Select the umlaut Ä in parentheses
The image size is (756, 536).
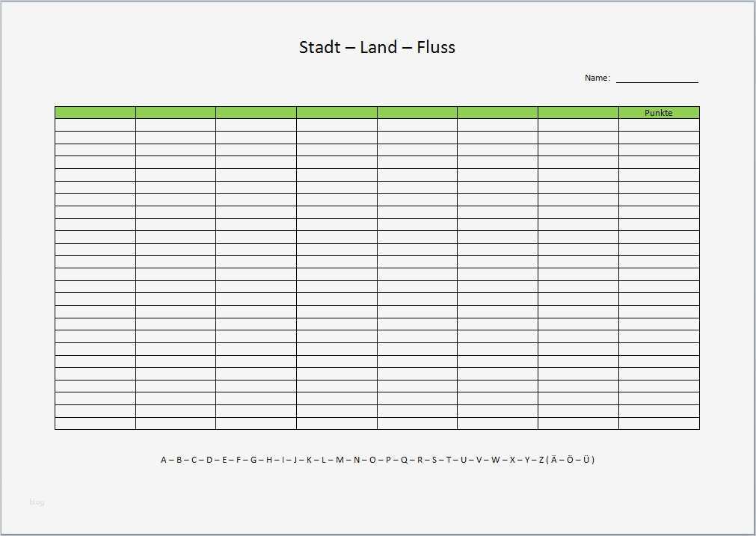pyautogui.click(x=554, y=460)
